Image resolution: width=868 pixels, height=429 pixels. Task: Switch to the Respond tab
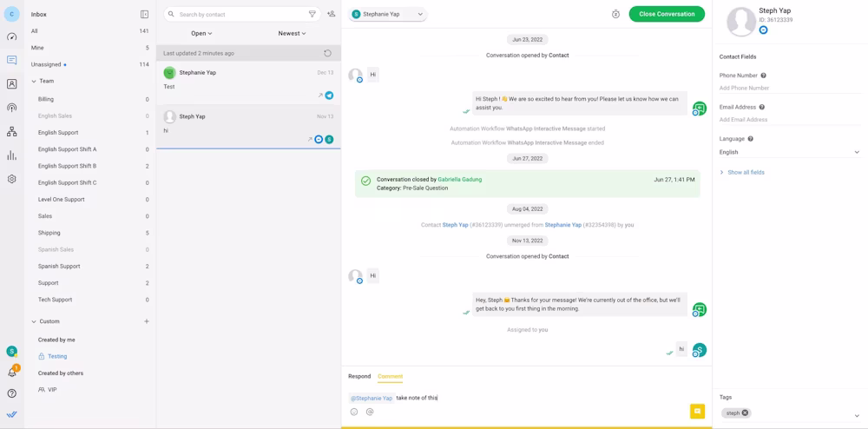pyautogui.click(x=359, y=376)
